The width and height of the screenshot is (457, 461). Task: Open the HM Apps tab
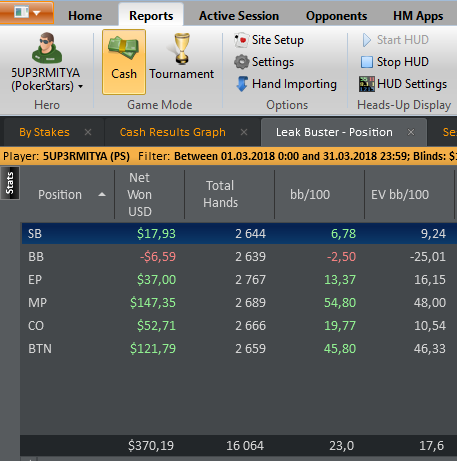coord(418,16)
